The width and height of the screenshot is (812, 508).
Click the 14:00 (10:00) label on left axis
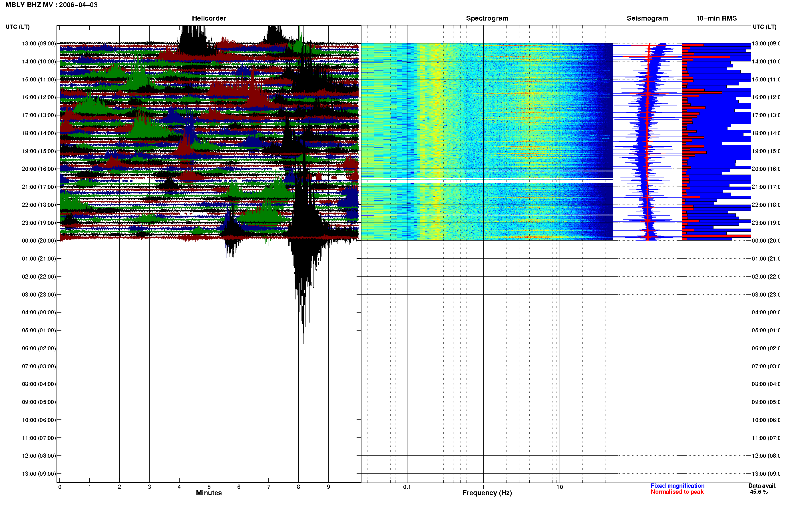(39, 61)
